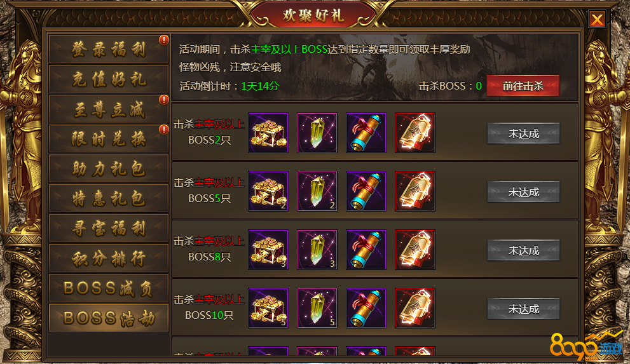Click the red 前往击杀 button

coord(523,86)
